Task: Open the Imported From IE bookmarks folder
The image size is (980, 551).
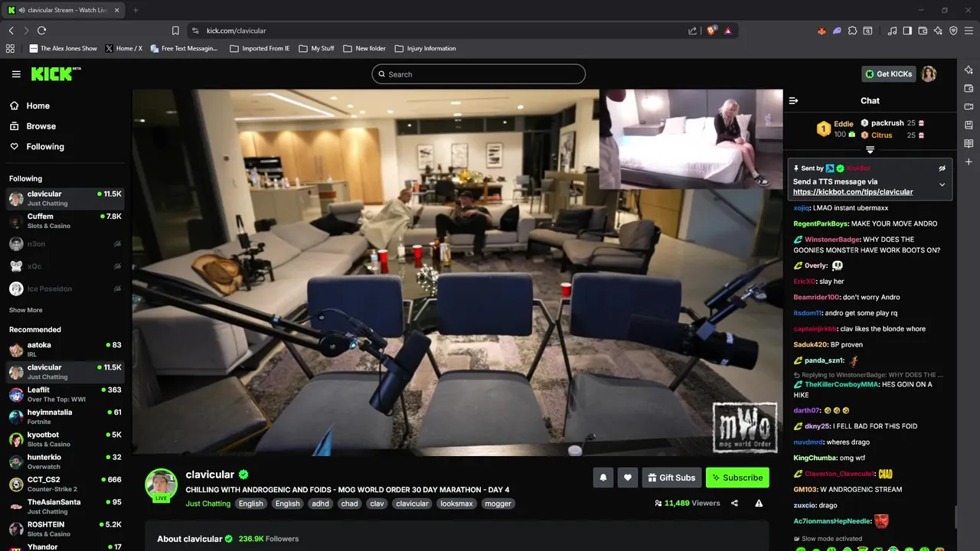Action: click(x=260, y=48)
